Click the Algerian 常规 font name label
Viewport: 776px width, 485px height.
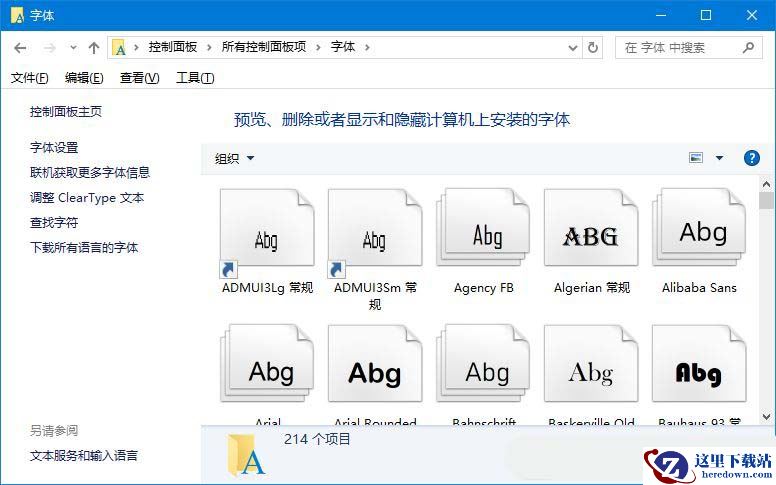[x=591, y=288]
